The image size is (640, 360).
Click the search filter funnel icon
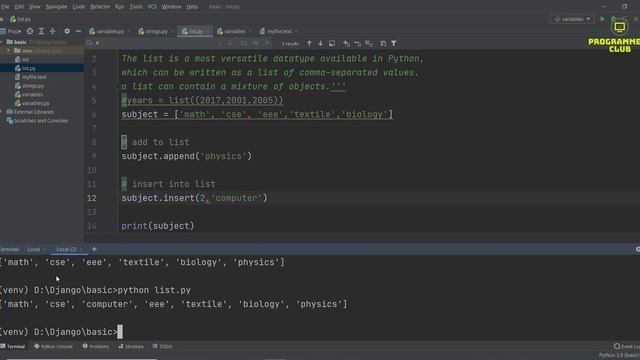point(393,43)
